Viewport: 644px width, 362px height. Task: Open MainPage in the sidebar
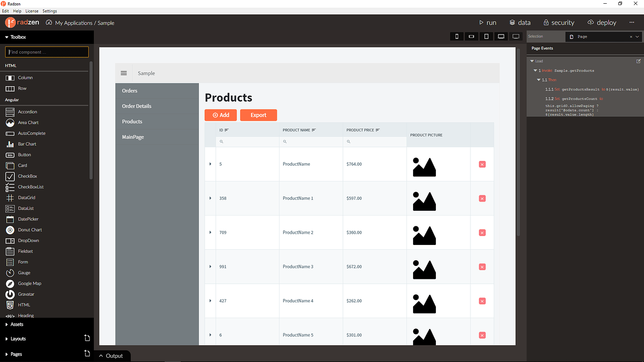(133, 137)
